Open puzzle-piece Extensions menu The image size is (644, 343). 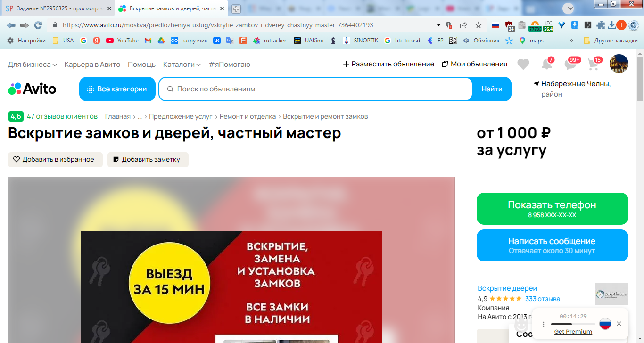pyautogui.click(x=601, y=25)
